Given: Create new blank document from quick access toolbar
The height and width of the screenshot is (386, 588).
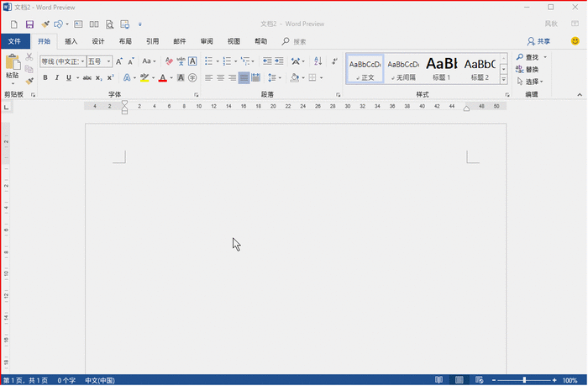Looking at the screenshot, I should pyautogui.click(x=14, y=24).
